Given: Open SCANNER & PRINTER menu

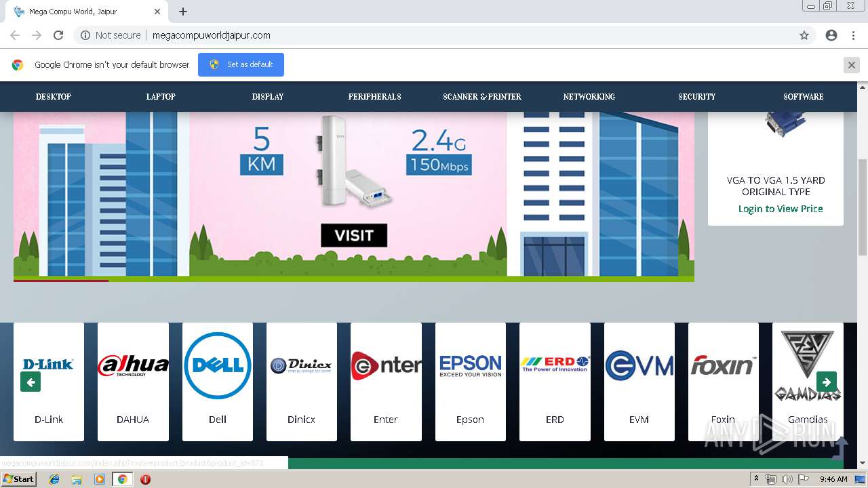Looking at the screenshot, I should [482, 96].
